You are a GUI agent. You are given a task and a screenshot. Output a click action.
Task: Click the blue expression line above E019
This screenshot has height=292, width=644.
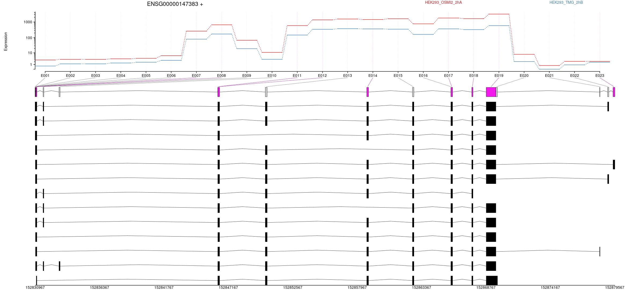[499, 26]
